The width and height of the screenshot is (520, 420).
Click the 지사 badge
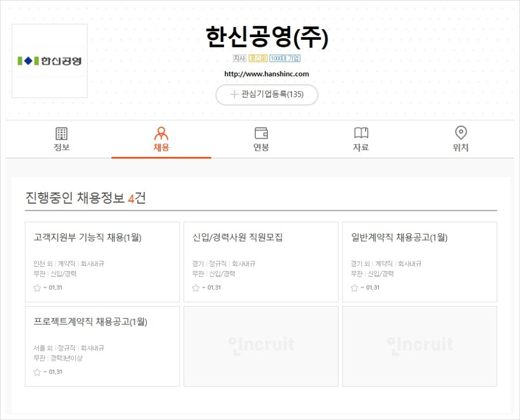coord(240,58)
